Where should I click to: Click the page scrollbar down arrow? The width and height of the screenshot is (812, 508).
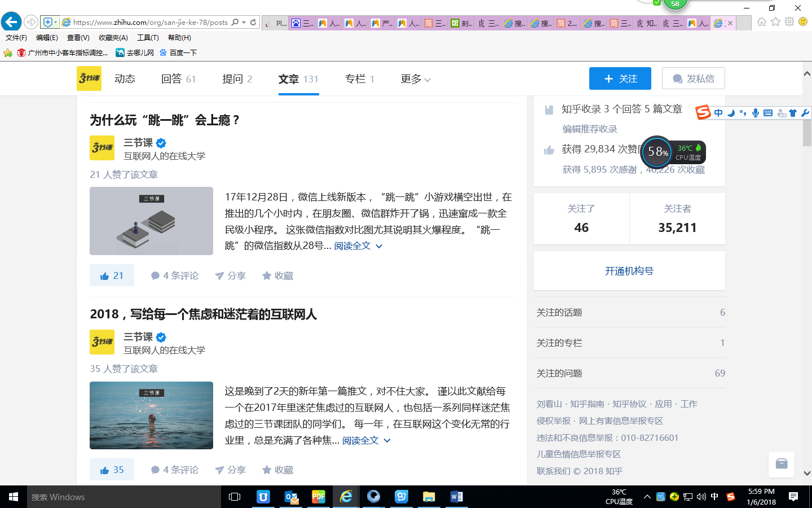807,474
